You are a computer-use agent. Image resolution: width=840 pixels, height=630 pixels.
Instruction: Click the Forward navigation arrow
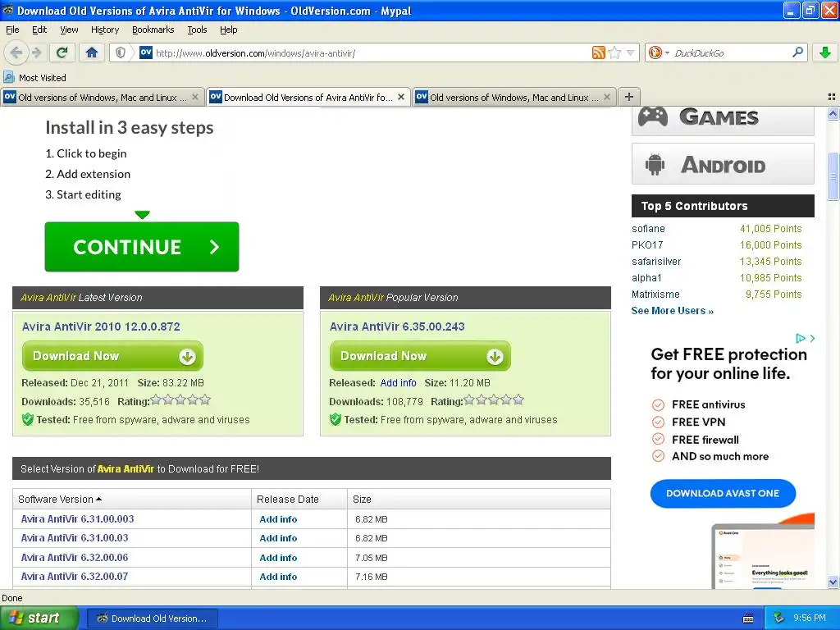pyautogui.click(x=36, y=52)
